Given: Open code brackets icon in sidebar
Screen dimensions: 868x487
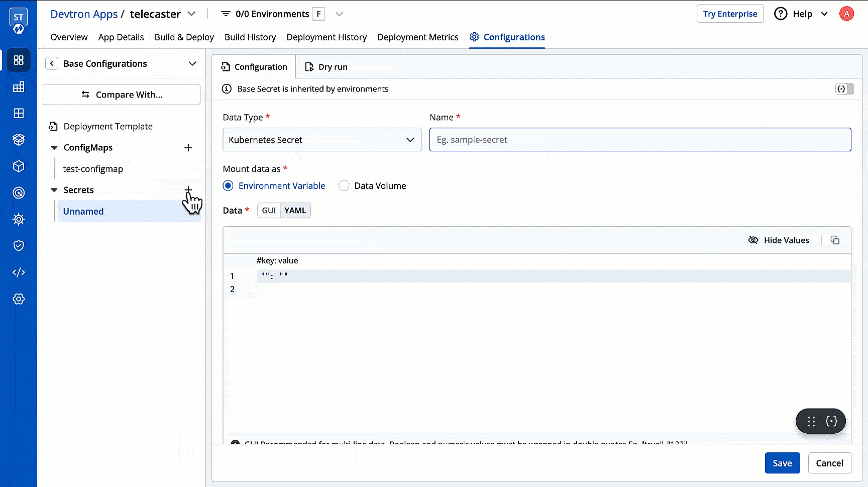Looking at the screenshot, I should pos(19,272).
